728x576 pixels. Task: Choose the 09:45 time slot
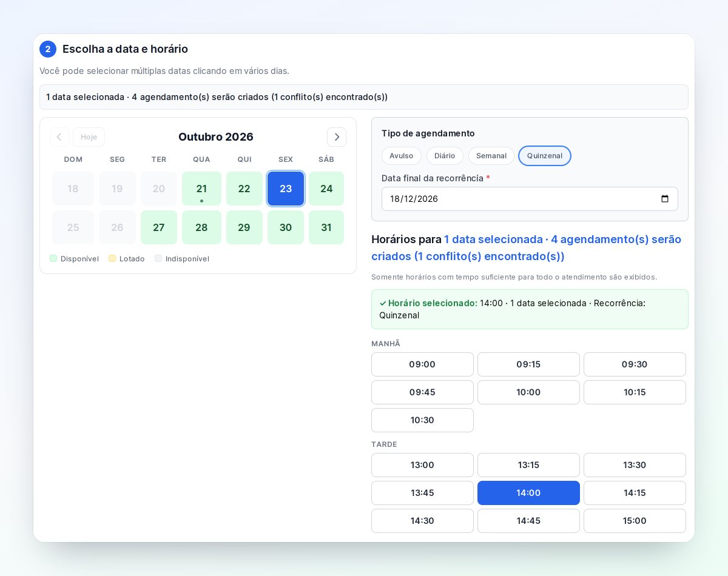[422, 392]
